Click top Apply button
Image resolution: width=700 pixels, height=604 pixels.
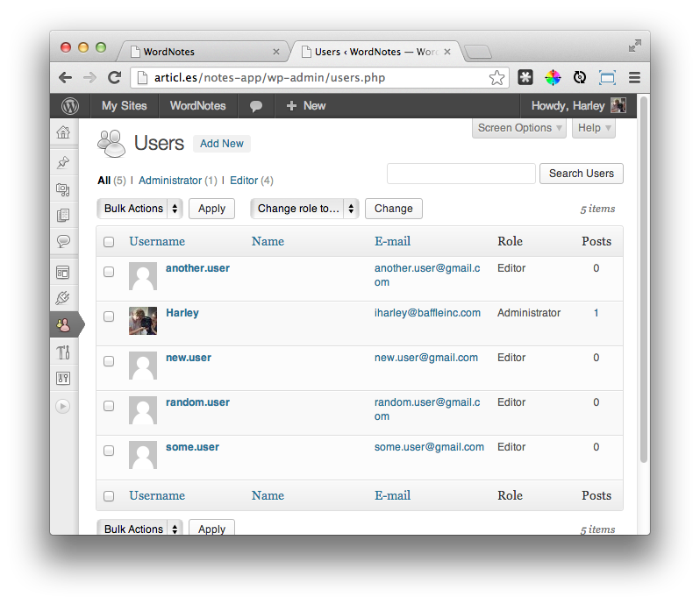coord(211,209)
